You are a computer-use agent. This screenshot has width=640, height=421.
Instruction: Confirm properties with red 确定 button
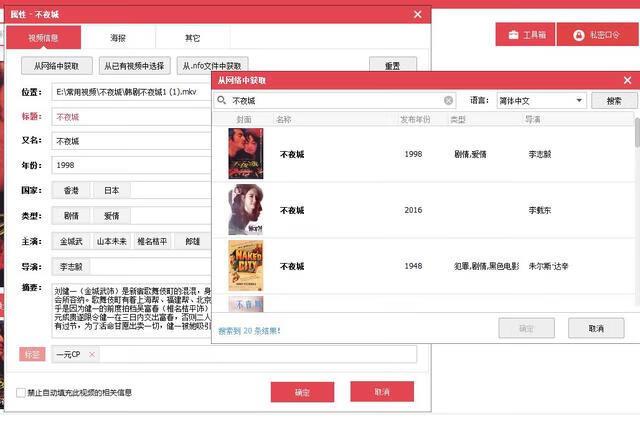302,392
